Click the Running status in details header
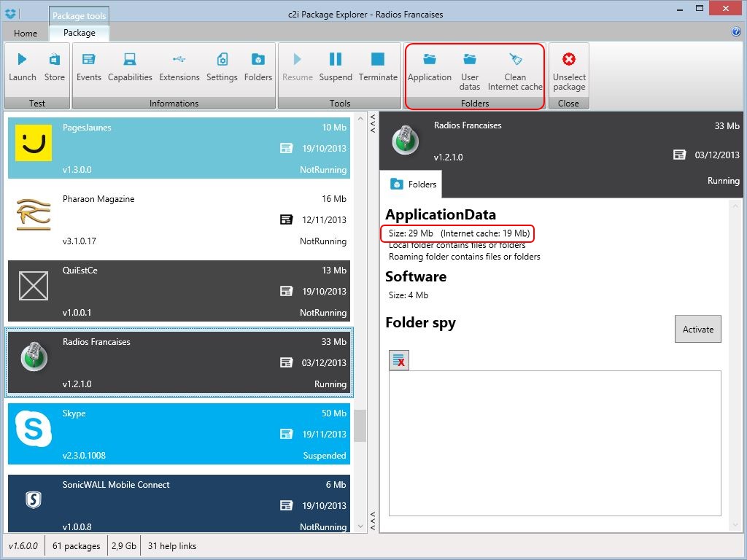This screenshot has width=747, height=560. (724, 181)
